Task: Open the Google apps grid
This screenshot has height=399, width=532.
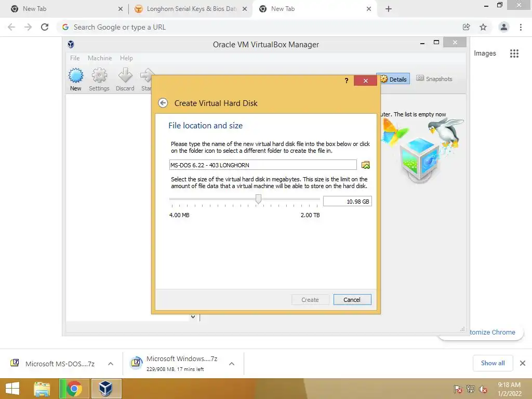Action: pos(514,54)
